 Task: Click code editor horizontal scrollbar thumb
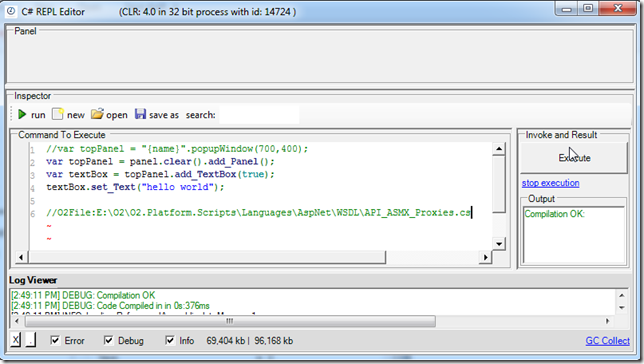coord(207,258)
